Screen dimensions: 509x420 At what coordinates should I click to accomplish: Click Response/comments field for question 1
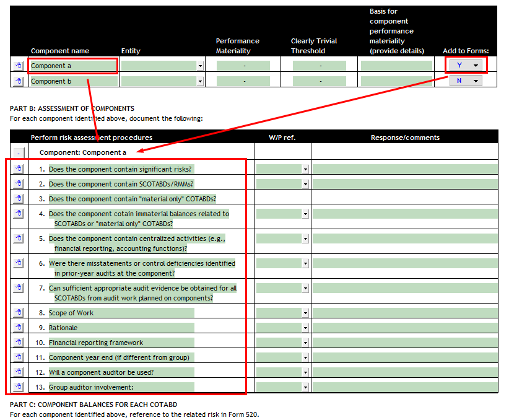pyautogui.click(x=405, y=169)
